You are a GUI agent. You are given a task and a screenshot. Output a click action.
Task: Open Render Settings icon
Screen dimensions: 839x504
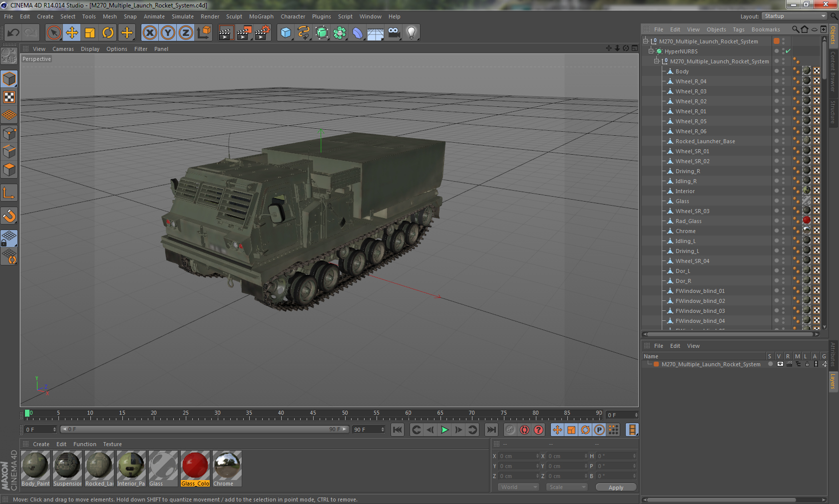[262, 33]
